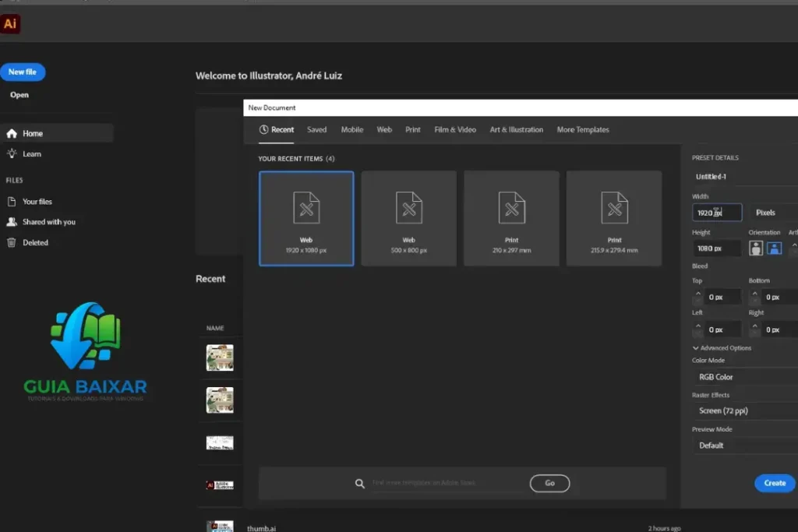Screen dimensions: 798x532
Task: Adjust Left bleed stepper arrows
Action: click(698, 329)
